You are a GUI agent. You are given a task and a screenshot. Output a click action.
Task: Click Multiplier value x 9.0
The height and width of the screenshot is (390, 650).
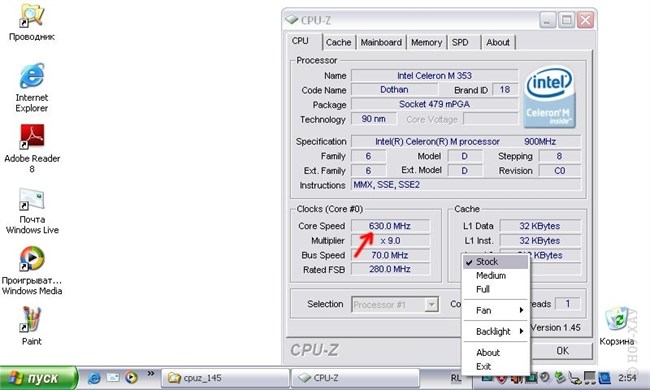click(x=390, y=240)
